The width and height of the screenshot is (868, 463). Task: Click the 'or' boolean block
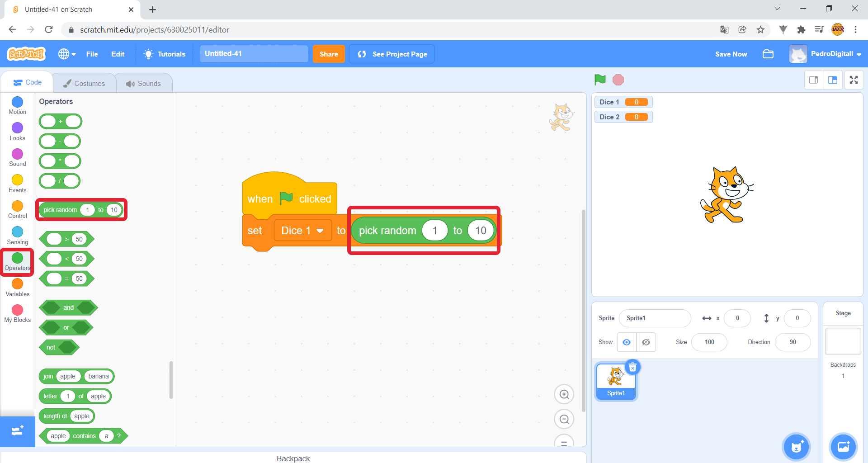(66, 327)
